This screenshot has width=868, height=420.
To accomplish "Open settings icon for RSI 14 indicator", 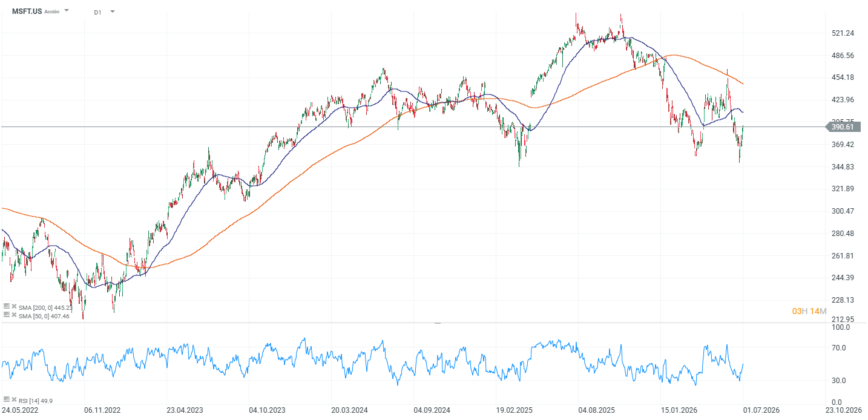I will [x=7, y=399].
